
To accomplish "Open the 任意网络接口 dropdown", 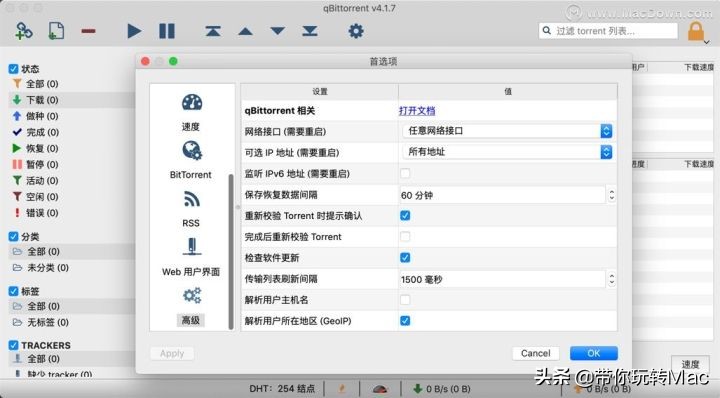I will (x=507, y=131).
